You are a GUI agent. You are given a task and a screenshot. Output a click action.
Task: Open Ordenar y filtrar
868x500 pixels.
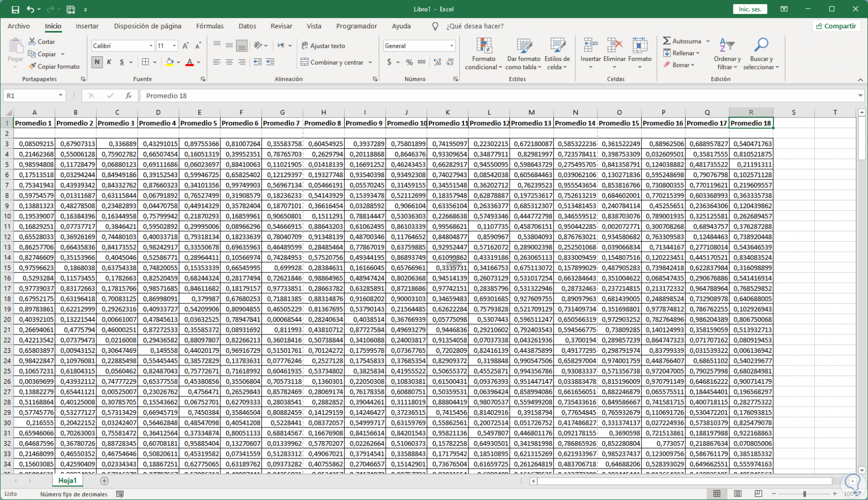727,54
